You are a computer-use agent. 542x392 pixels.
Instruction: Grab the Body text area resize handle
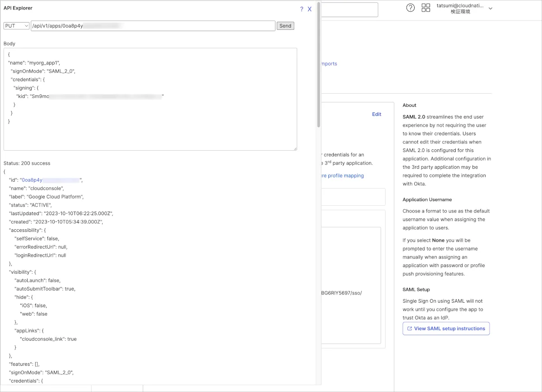[x=294, y=148]
